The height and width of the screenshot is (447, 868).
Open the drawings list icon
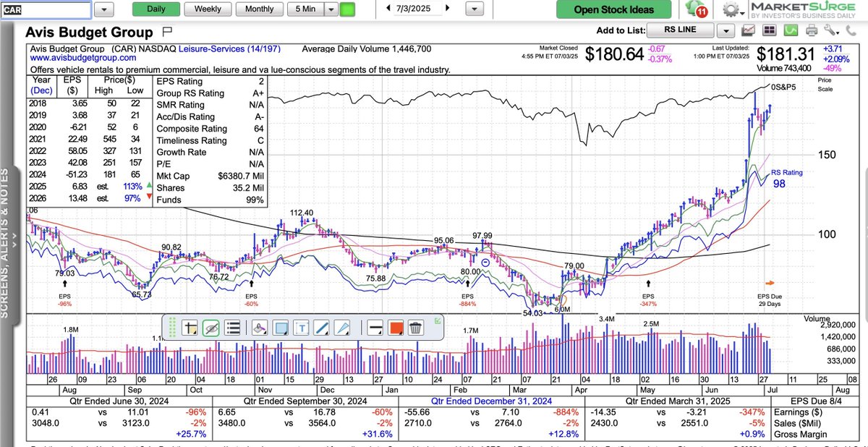point(233,328)
